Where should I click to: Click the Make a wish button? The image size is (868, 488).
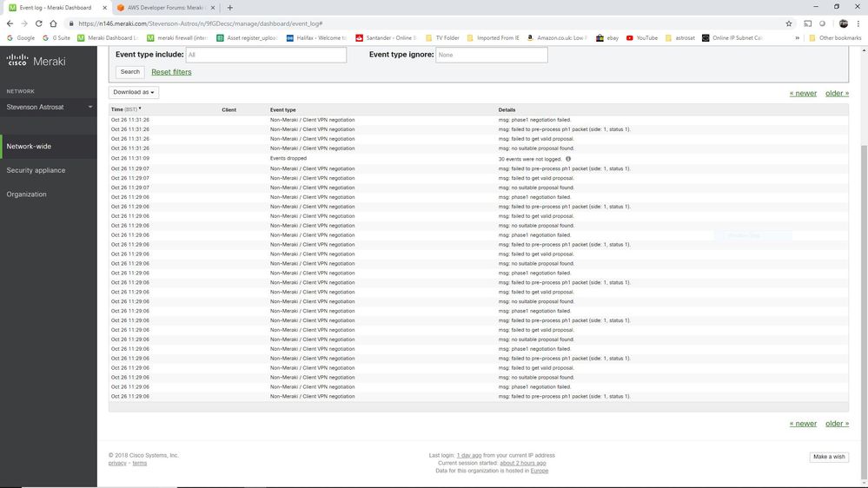pyautogui.click(x=829, y=457)
